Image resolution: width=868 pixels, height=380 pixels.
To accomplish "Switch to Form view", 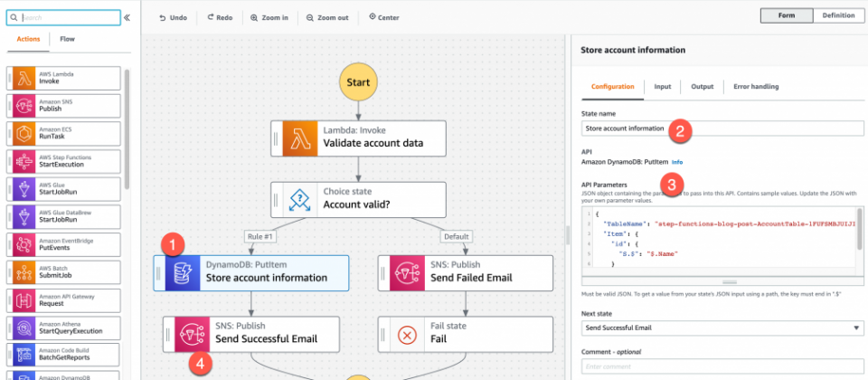I will (787, 15).
